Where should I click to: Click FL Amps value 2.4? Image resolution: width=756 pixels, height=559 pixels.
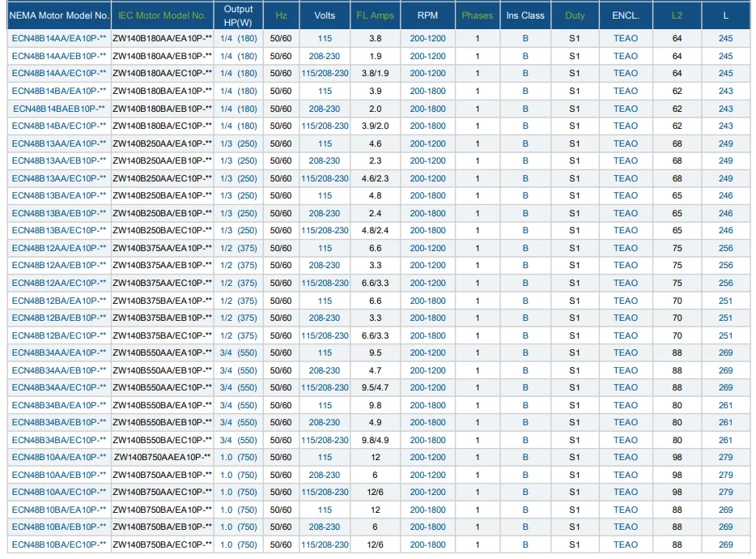(x=375, y=213)
